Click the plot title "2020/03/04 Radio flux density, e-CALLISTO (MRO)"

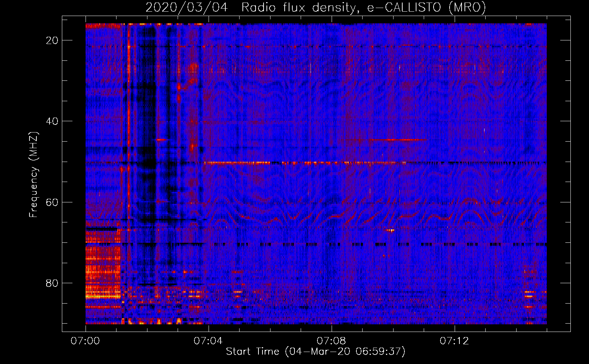[x=316, y=7]
